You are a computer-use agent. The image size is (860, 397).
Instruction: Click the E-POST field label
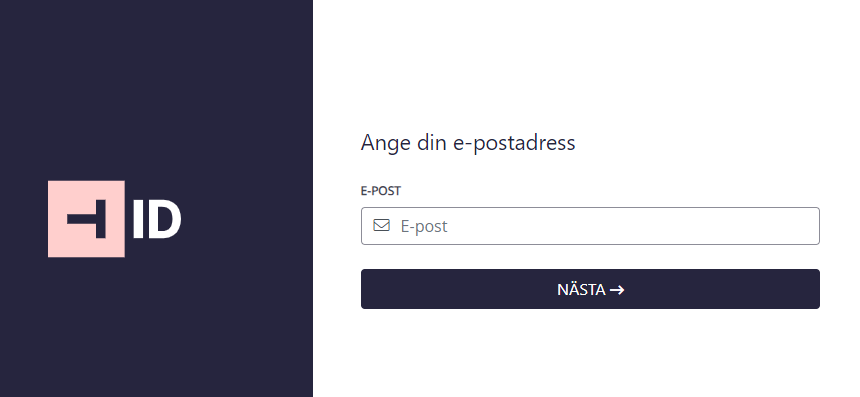381,191
